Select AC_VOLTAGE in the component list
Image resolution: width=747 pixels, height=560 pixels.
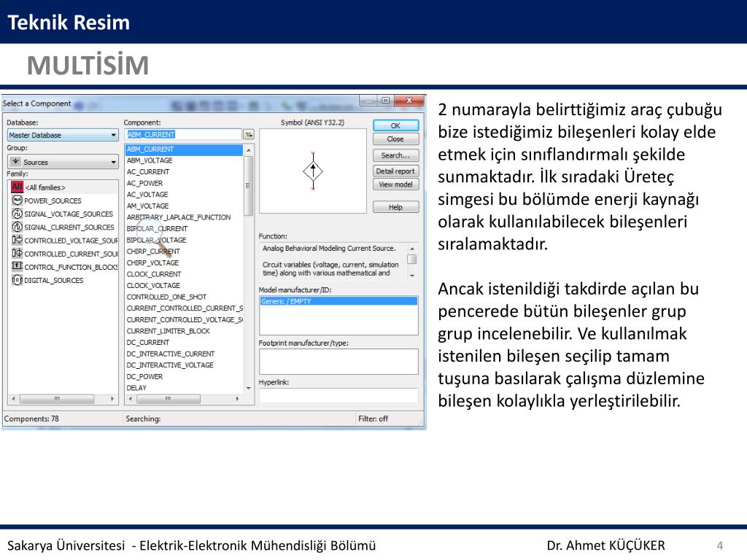coord(184,195)
